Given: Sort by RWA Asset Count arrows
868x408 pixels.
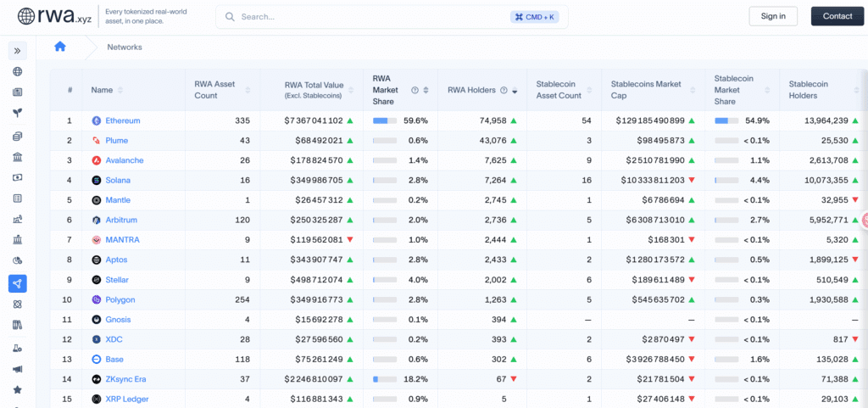Looking at the screenshot, I should click(x=248, y=90).
